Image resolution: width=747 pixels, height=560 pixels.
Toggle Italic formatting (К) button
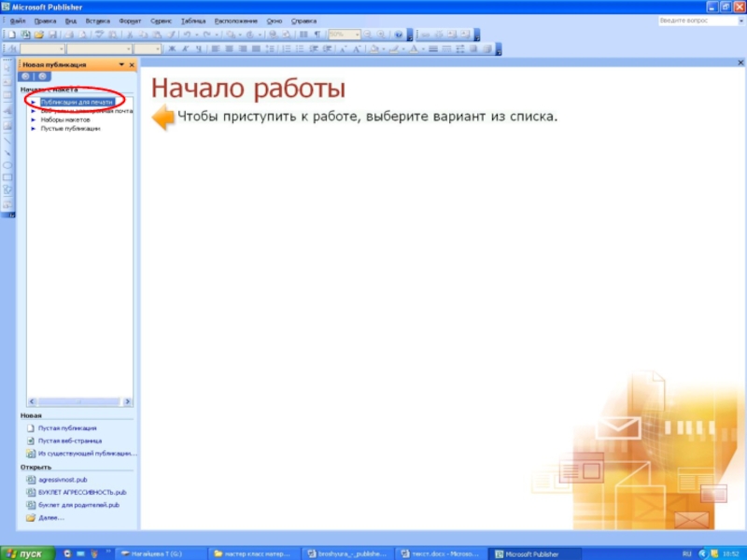point(184,49)
